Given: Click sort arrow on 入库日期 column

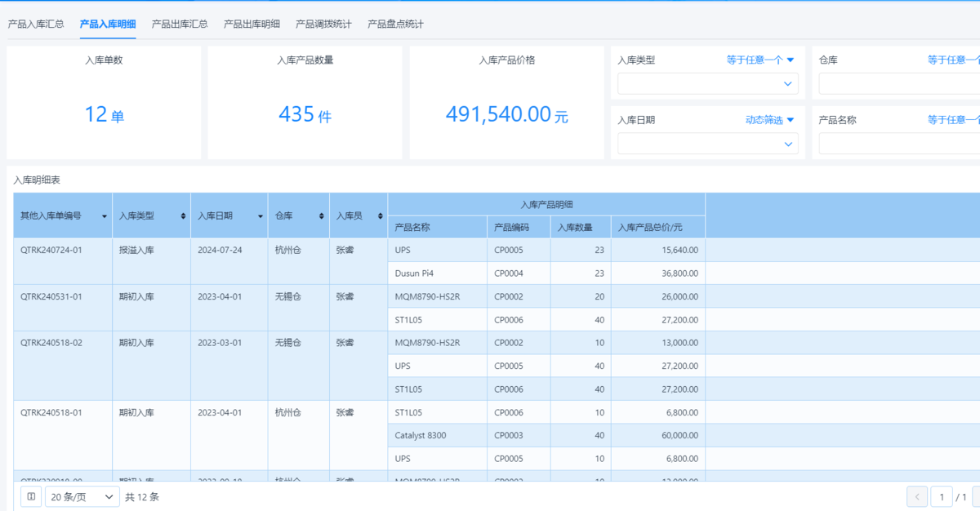Looking at the screenshot, I should click(x=260, y=216).
